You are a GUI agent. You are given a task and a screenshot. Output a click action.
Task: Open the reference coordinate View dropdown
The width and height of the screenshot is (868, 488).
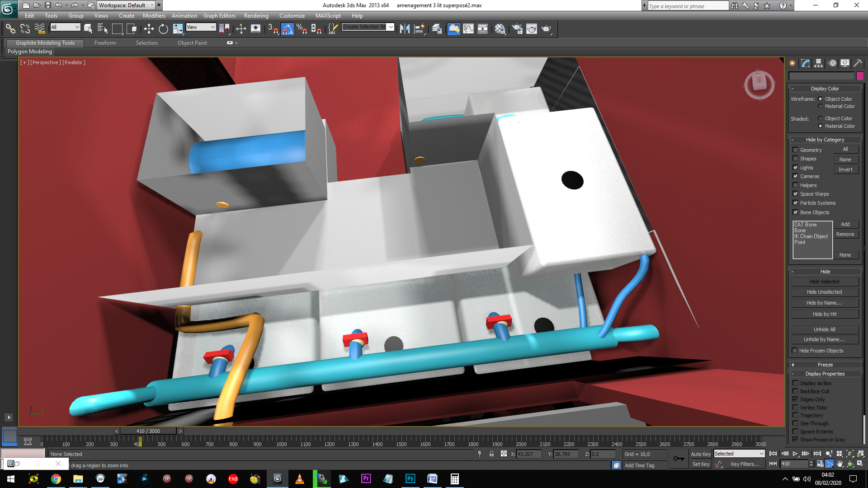[x=201, y=27]
